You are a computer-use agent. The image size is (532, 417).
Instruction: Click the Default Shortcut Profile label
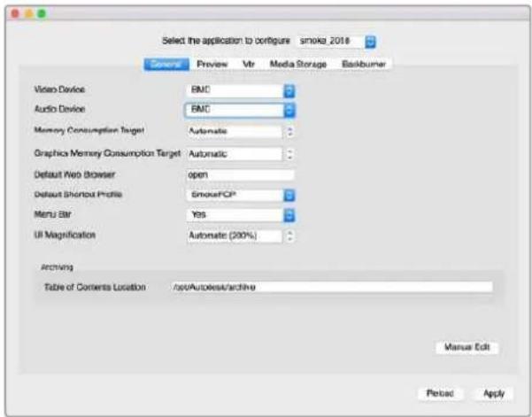pyautogui.click(x=78, y=195)
